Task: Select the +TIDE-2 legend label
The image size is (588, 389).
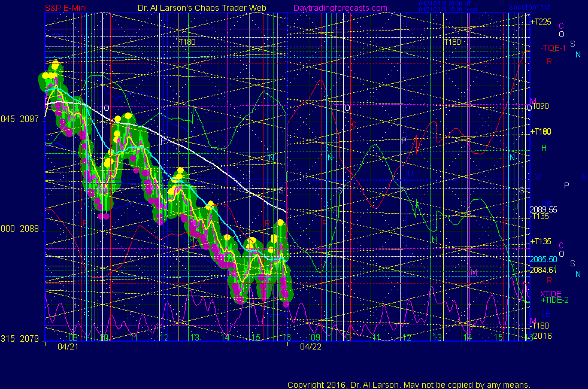Action: click(x=554, y=300)
